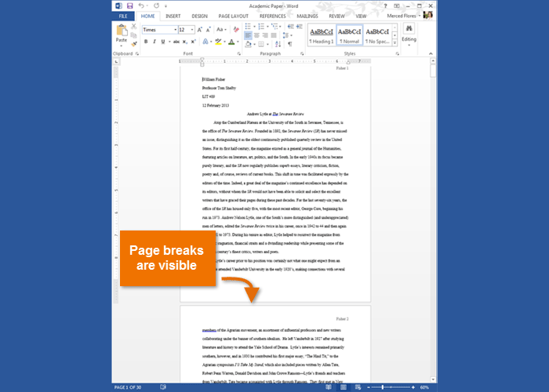This screenshot has width=549, height=392.
Task: Center the paragraph text
Action: pyautogui.click(x=256, y=35)
